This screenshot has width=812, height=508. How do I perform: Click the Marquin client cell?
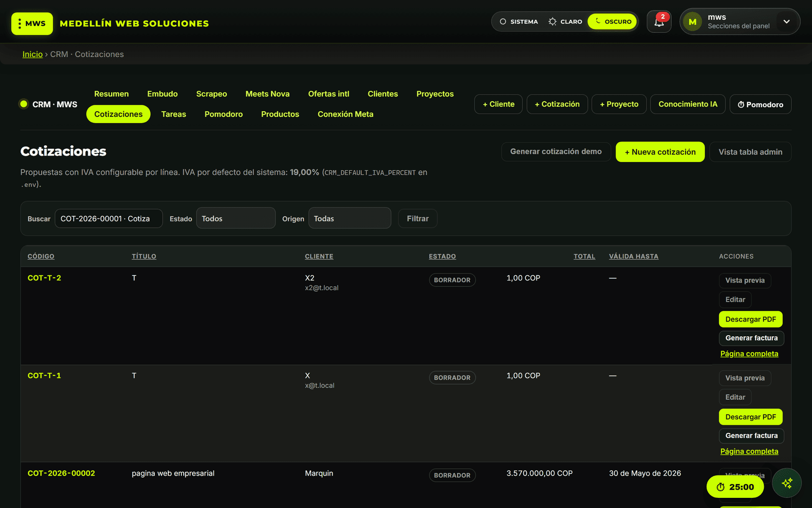tap(319, 473)
